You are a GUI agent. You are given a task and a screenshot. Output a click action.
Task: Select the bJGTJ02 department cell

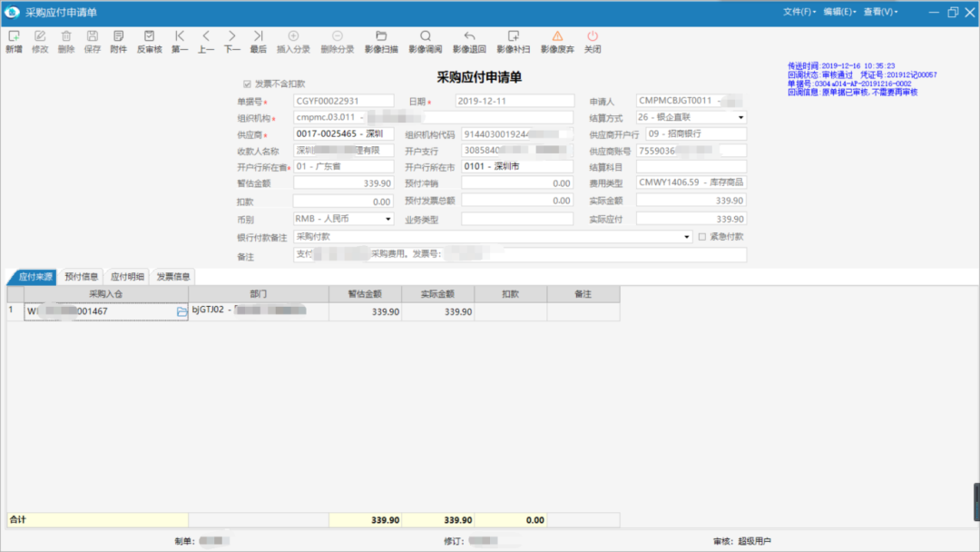pos(259,311)
